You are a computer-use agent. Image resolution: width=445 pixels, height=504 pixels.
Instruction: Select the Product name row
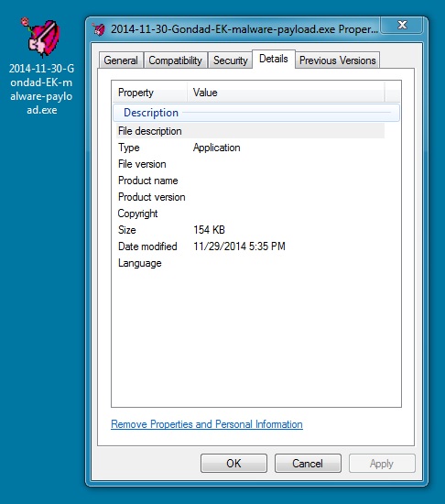pyautogui.click(x=251, y=181)
